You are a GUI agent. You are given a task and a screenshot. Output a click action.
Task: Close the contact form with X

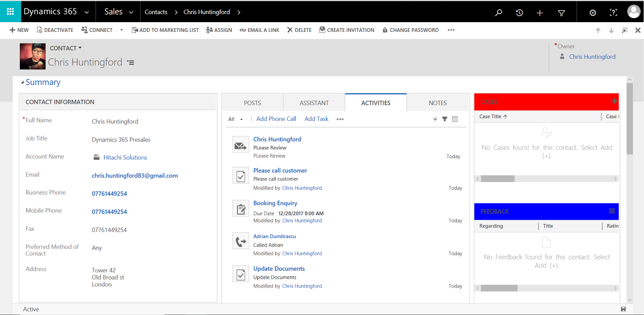(x=638, y=30)
